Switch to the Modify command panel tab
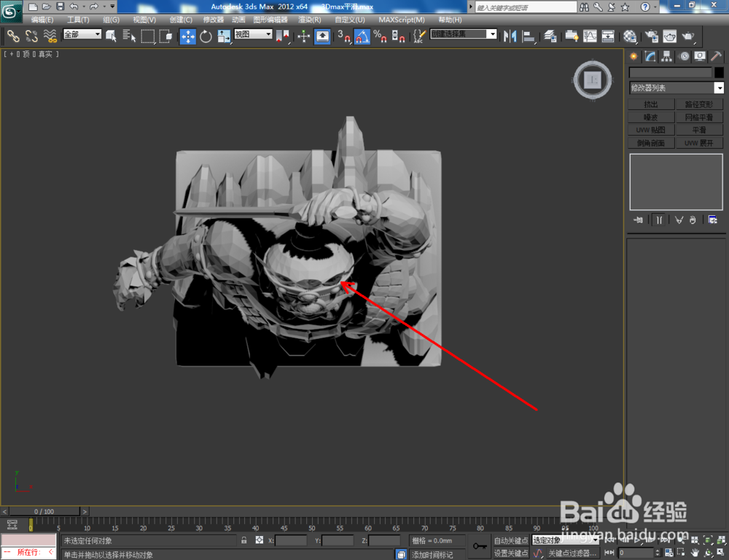Image resolution: width=729 pixels, height=560 pixels. point(650,56)
